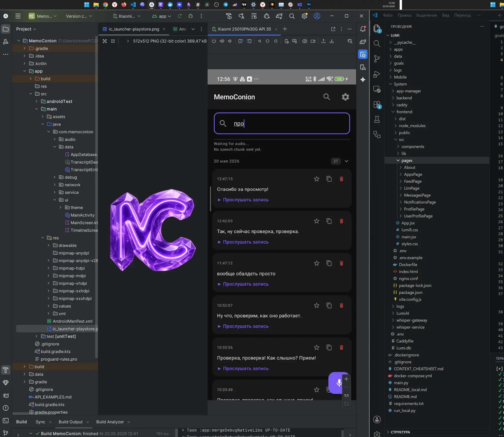Open the app run configuration dropdown
Screen dimensions: 504x437
click(161, 16)
